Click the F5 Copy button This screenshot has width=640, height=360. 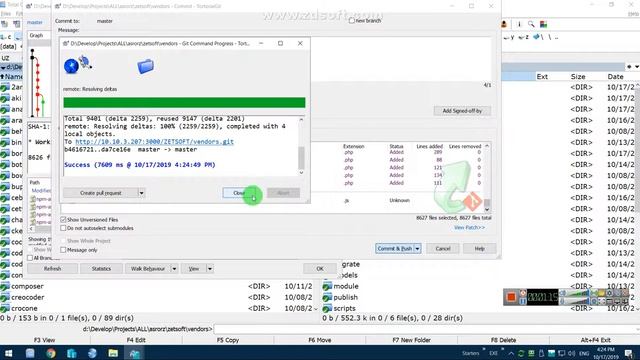[x=228, y=340]
